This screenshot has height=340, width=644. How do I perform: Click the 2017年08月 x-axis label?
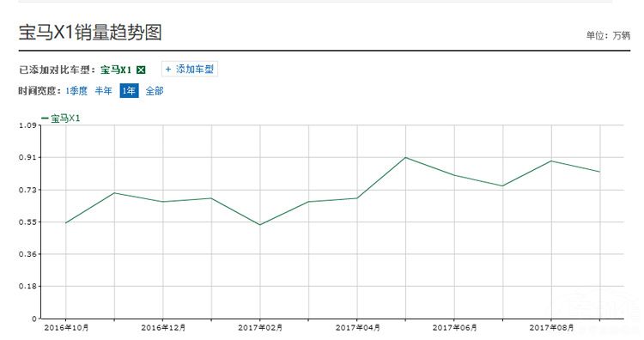point(551,328)
